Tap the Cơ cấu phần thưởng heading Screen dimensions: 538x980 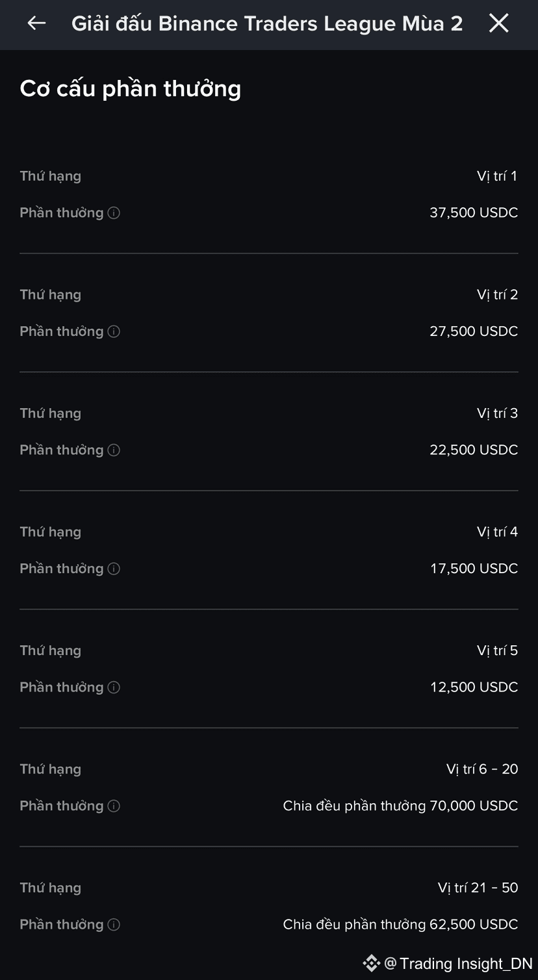pos(131,88)
